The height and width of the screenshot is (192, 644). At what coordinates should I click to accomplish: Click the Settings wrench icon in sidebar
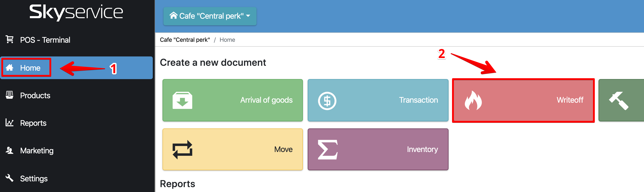point(10,178)
